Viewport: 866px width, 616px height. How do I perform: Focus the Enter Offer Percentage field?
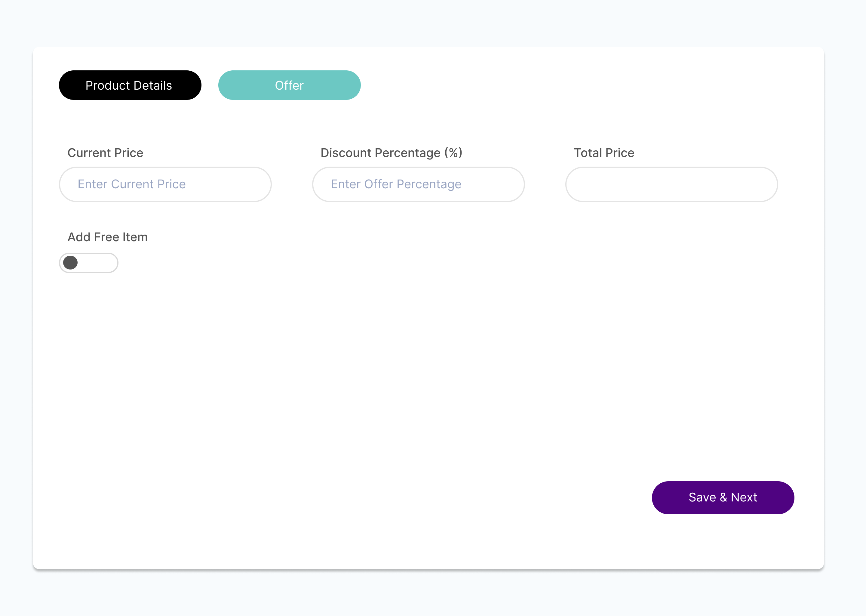(418, 184)
